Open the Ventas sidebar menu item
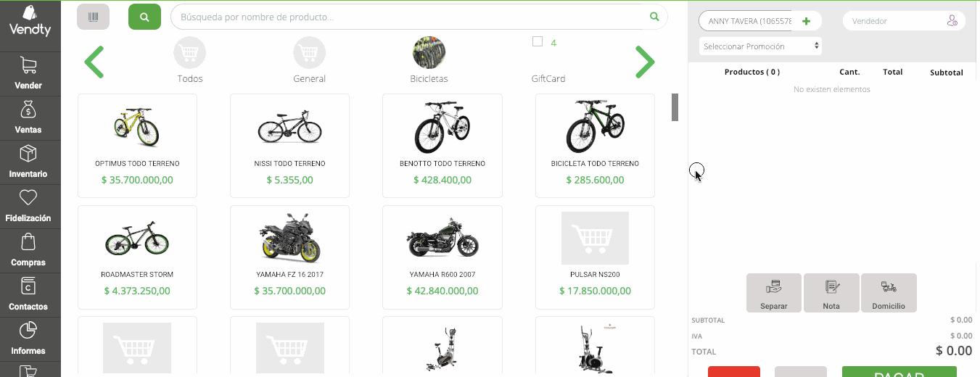The image size is (980, 377). (28, 117)
